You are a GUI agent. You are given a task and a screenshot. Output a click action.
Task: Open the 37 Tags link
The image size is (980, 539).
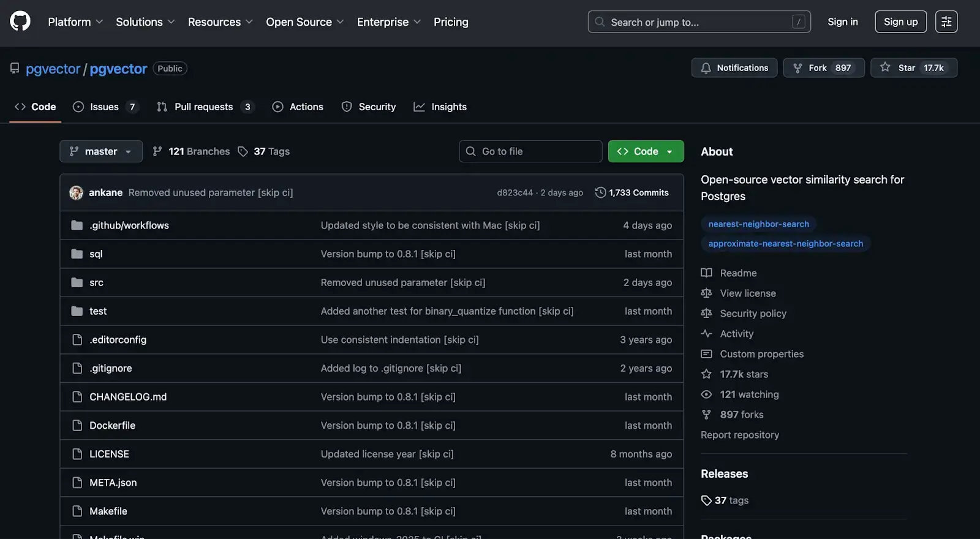point(264,151)
